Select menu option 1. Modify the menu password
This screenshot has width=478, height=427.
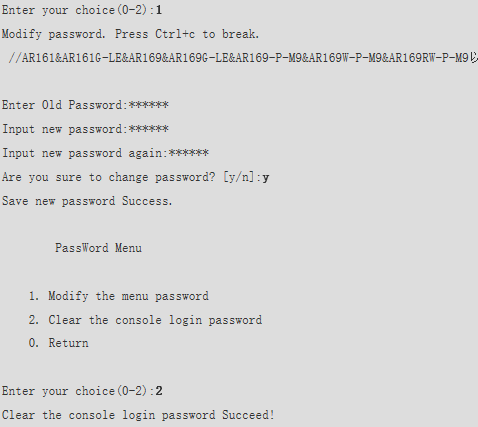pos(119,296)
